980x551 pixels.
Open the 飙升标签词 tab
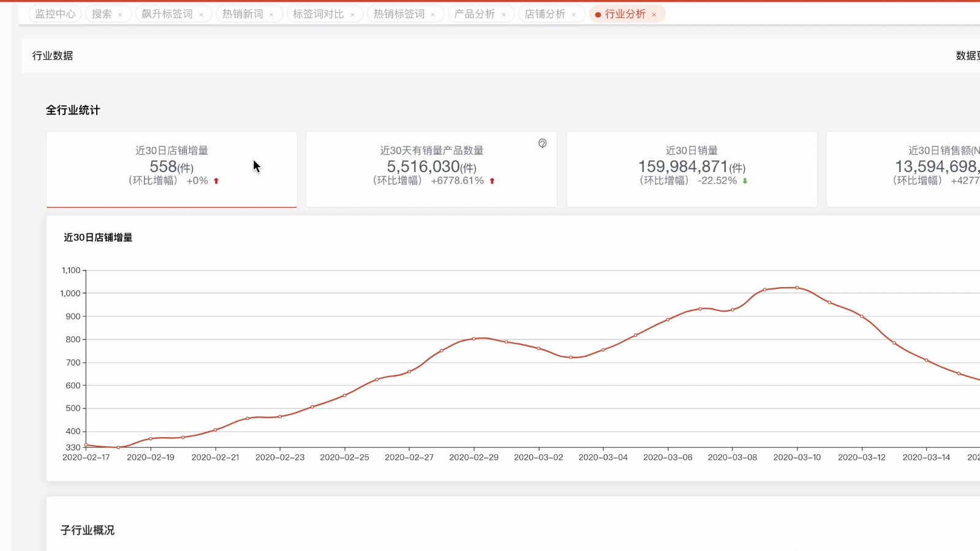point(167,14)
